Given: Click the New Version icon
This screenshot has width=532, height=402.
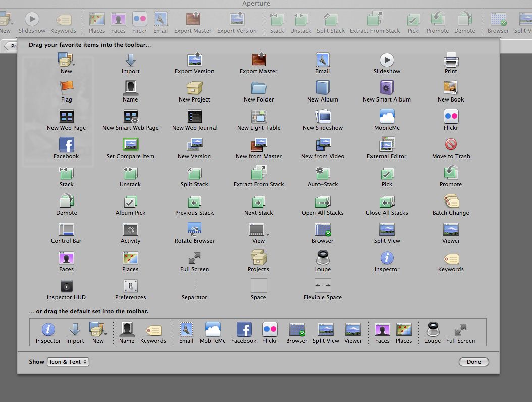Looking at the screenshot, I should tap(194, 144).
